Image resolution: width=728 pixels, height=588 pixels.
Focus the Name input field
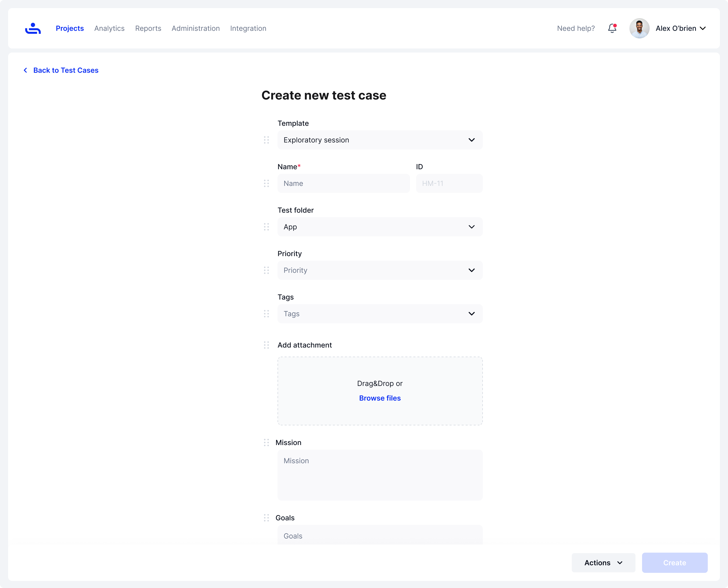click(343, 183)
